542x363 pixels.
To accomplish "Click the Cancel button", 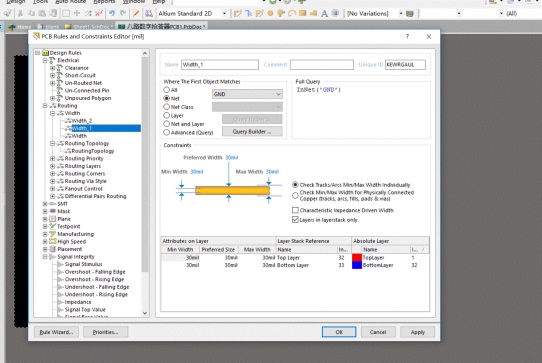I will point(378,332).
